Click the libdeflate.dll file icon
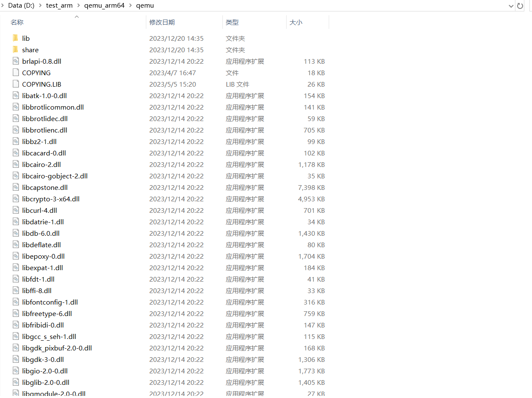The height and width of the screenshot is (398, 532). pyautogui.click(x=16, y=245)
